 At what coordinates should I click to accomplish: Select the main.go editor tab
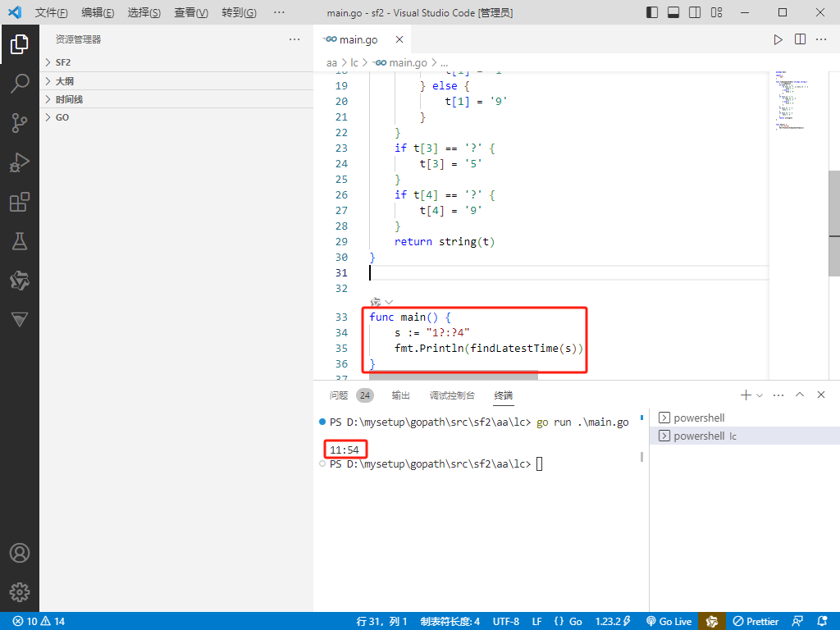[362, 39]
